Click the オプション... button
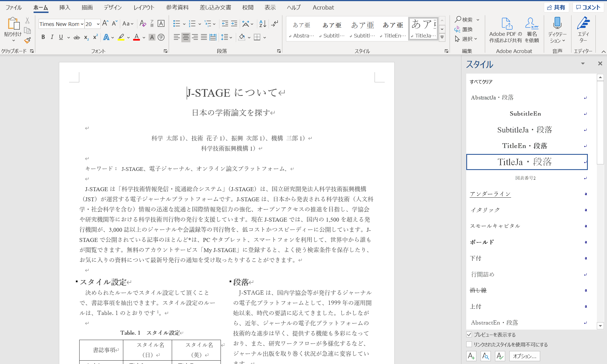 (x=524, y=356)
